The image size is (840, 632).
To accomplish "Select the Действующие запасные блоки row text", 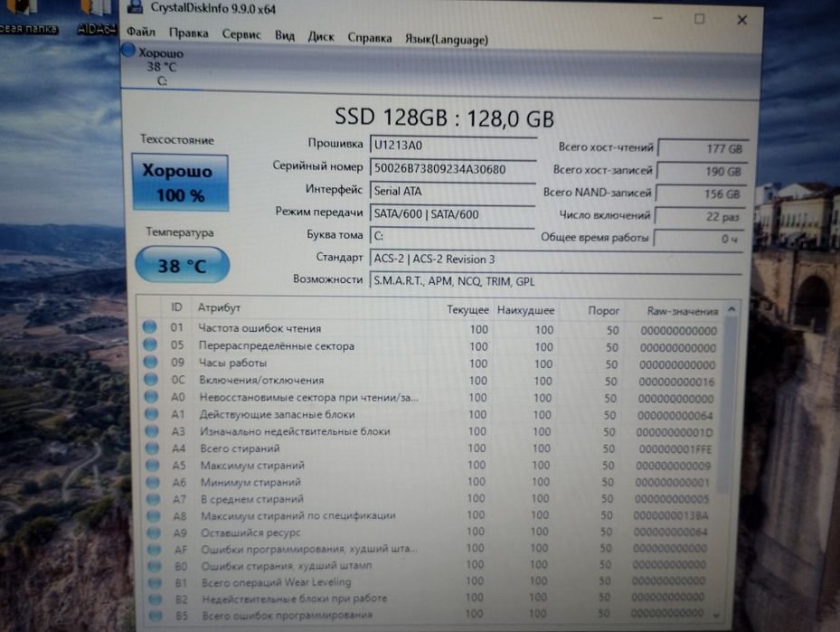I will 277,414.
